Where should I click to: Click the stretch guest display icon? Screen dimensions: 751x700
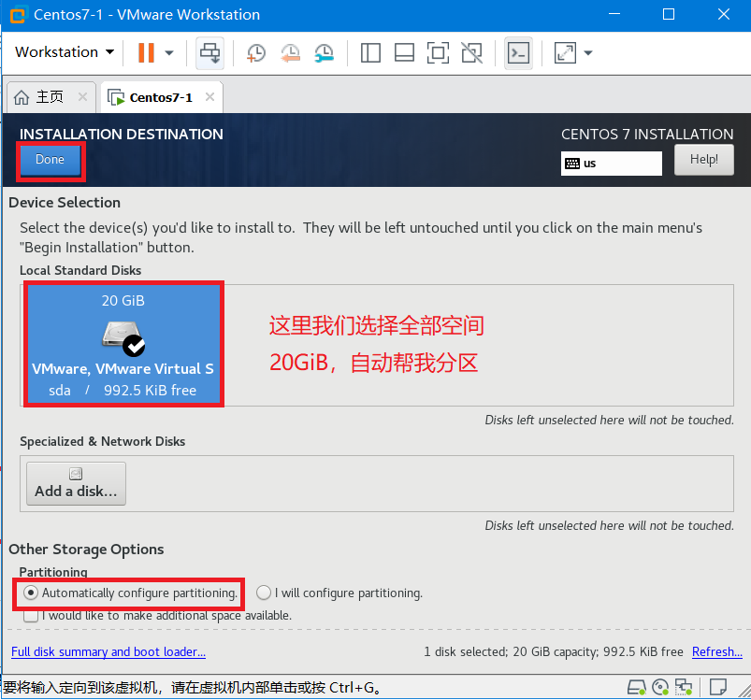(x=565, y=52)
